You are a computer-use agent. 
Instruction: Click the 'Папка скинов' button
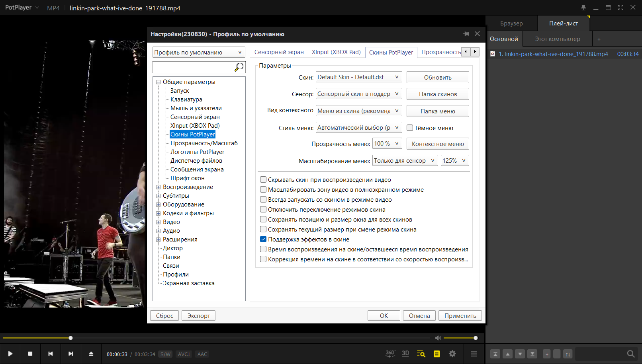[438, 94]
